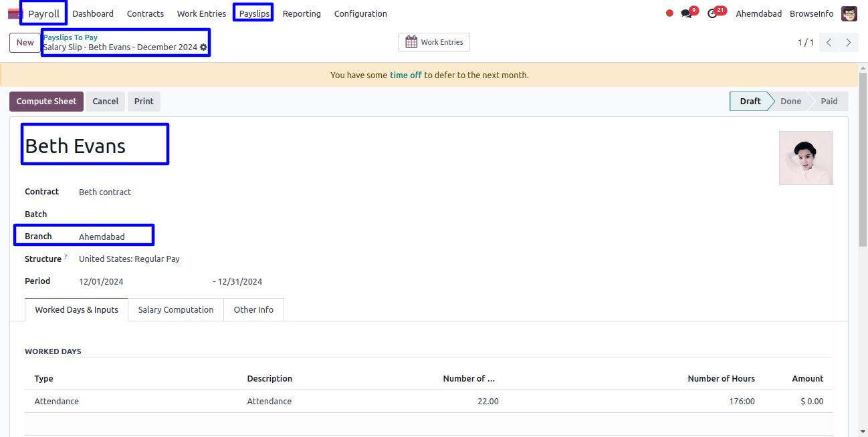
Task: Click the user avatar in top bar
Action: (849, 13)
